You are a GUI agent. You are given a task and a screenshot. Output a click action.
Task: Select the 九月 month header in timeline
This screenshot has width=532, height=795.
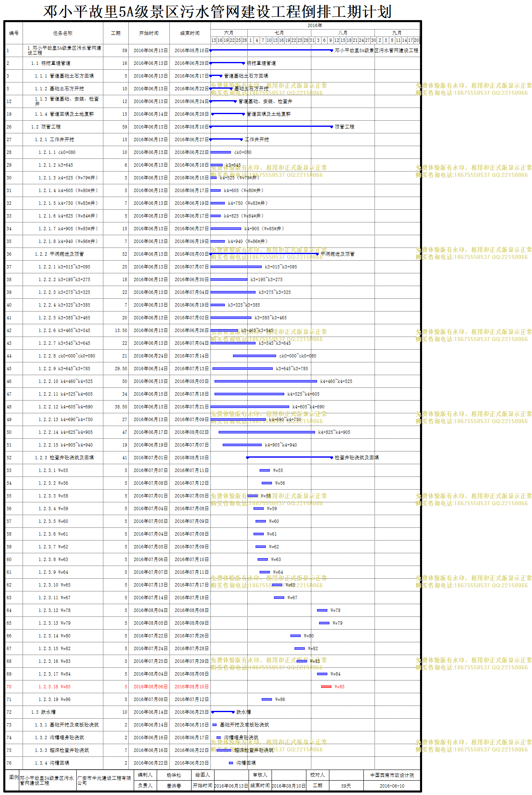coord(397,33)
